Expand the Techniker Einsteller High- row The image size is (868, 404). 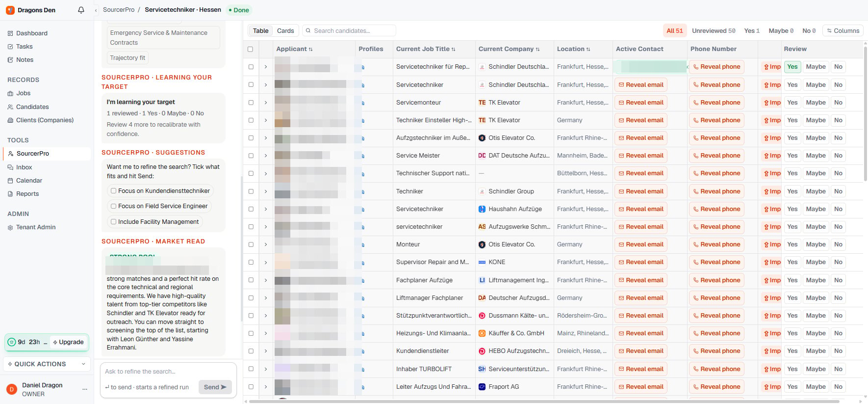point(266,120)
